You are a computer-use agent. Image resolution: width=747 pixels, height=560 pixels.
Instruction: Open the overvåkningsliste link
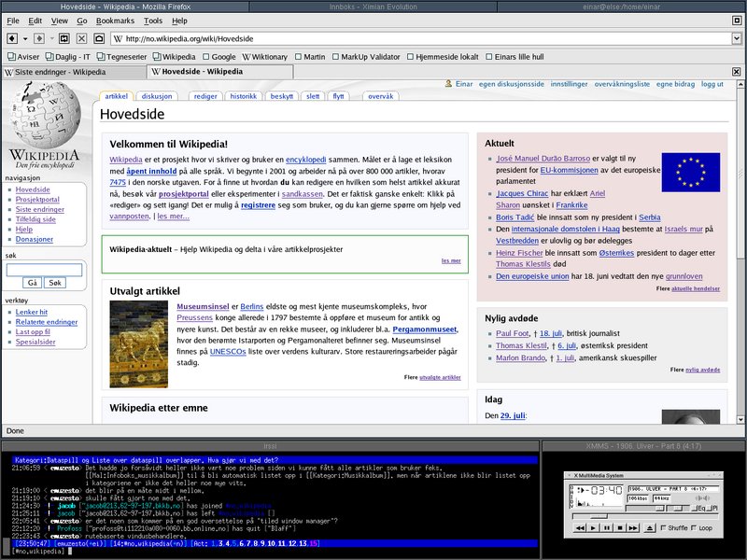click(x=622, y=84)
